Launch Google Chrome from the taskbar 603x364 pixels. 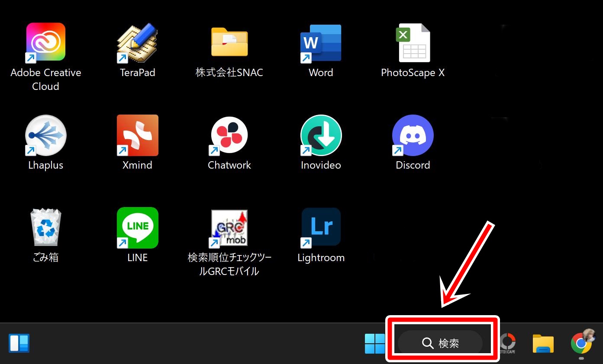582,343
